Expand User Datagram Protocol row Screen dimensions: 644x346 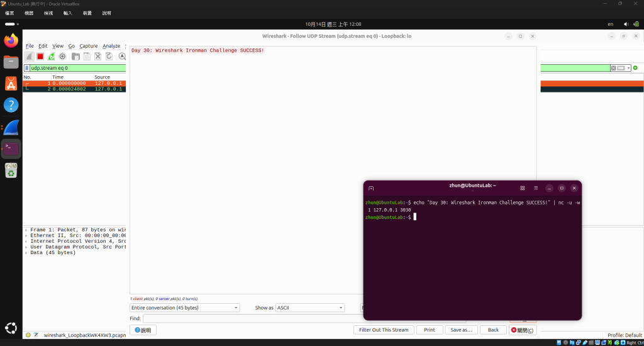pos(26,247)
